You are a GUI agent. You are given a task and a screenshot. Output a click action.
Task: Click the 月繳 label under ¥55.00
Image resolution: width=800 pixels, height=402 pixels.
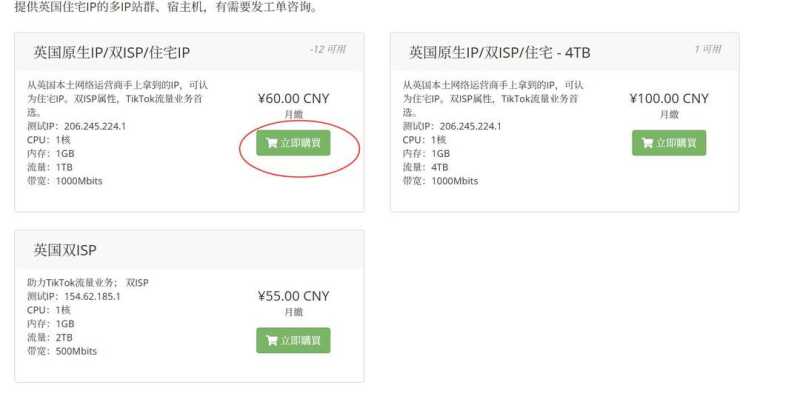(x=293, y=312)
